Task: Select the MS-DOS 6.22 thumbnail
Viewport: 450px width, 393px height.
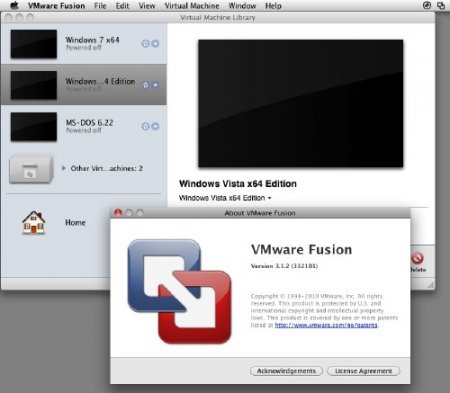Action: coord(34,127)
